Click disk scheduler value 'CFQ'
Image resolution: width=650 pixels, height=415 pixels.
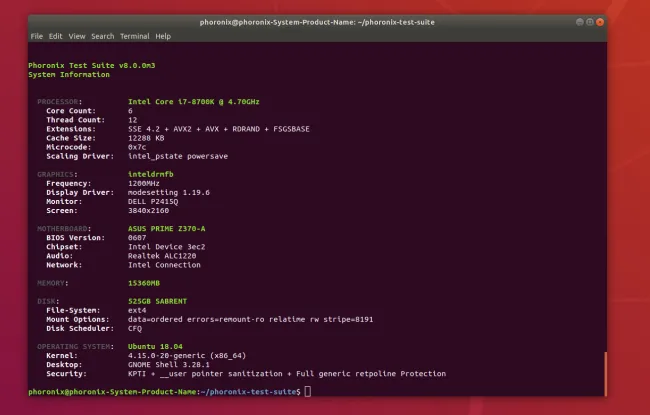pos(135,329)
